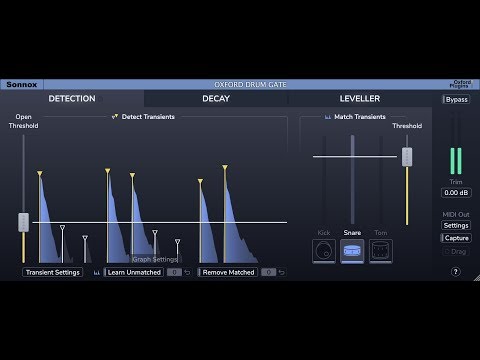Open Graph Settings
The image size is (480, 360).
[155, 259]
